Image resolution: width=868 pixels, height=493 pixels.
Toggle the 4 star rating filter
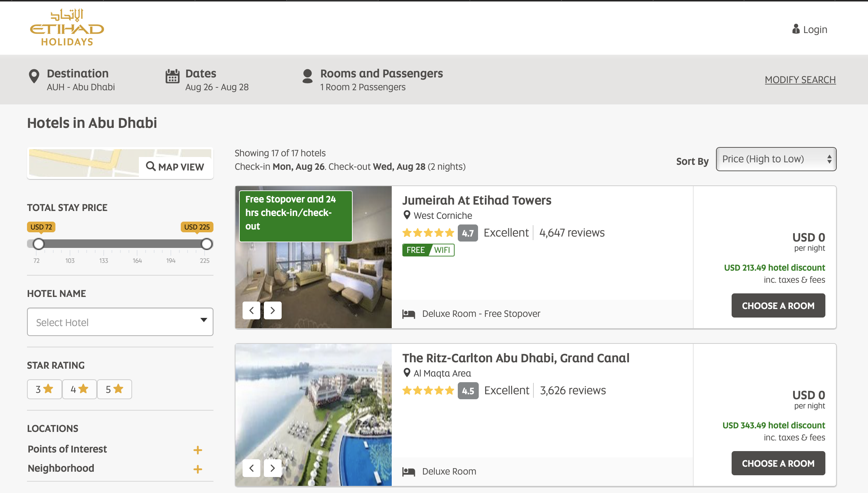(79, 389)
